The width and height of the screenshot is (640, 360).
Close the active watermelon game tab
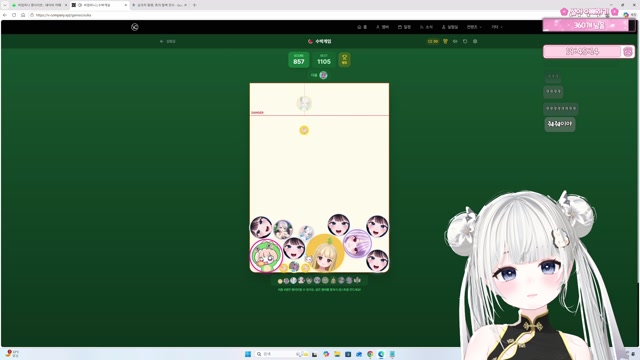(125, 5)
